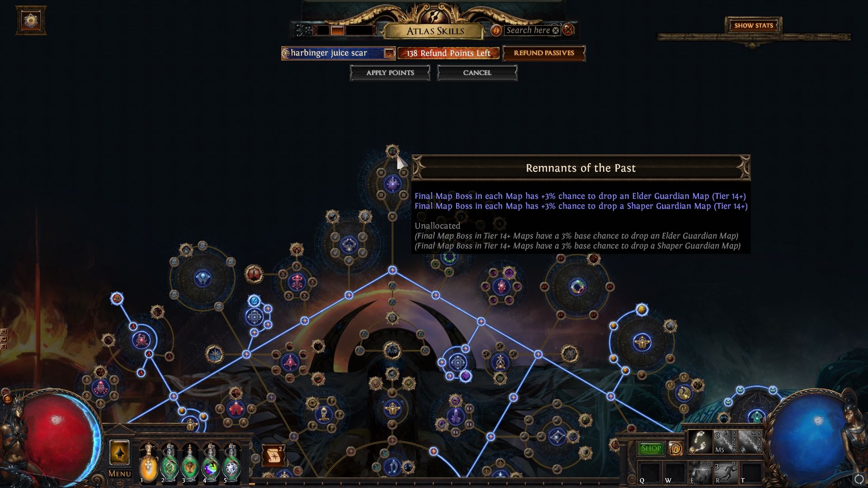This screenshot has height=488, width=868.
Task: Click Apply Points button
Action: [x=391, y=72]
